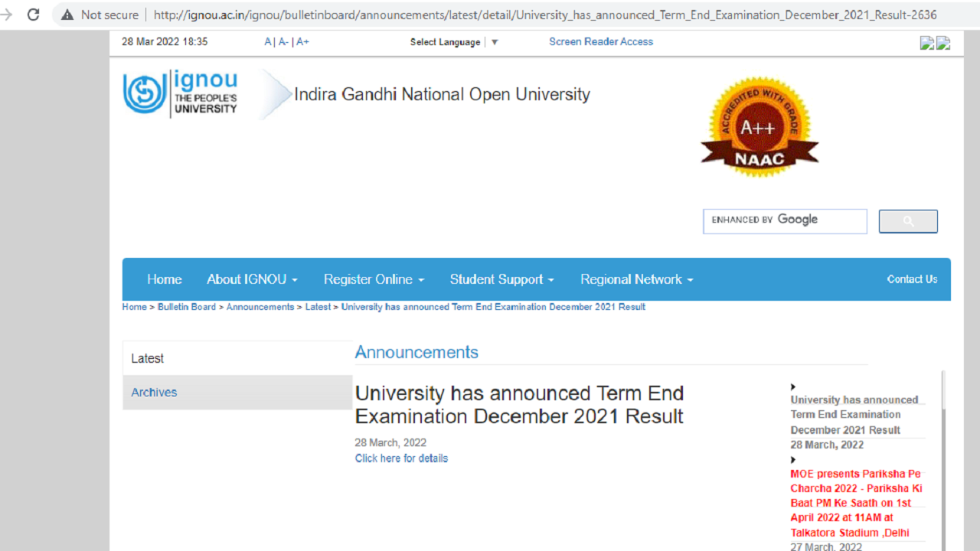Click Home in the breadcrumb trail

click(x=134, y=307)
